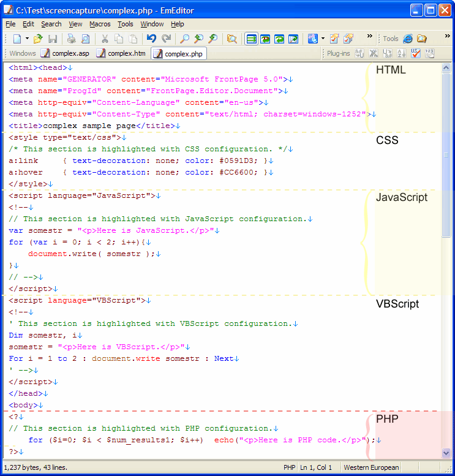Click the Undo arrow icon
Screen dimensions: 455x476
tap(151, 39)
